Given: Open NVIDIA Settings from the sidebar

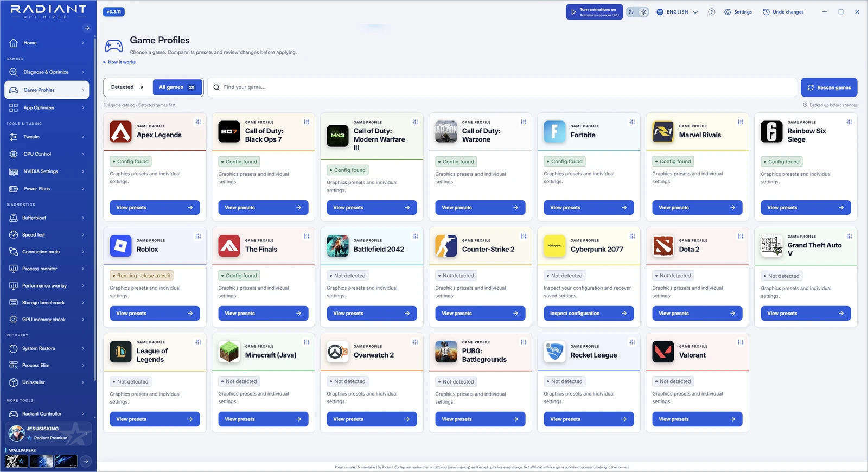Looking at the screenshot, I should pos(47,171).
